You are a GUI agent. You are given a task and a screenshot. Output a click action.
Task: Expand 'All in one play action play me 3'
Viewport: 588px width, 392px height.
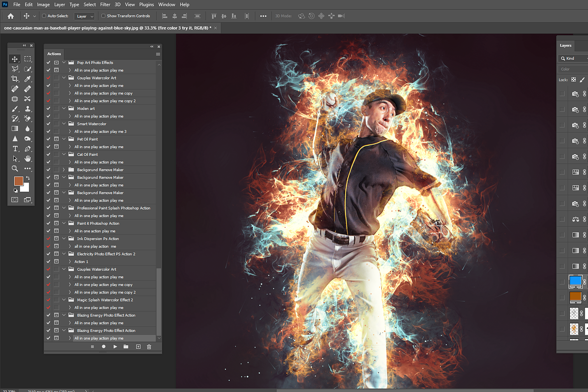click(70, 131)
